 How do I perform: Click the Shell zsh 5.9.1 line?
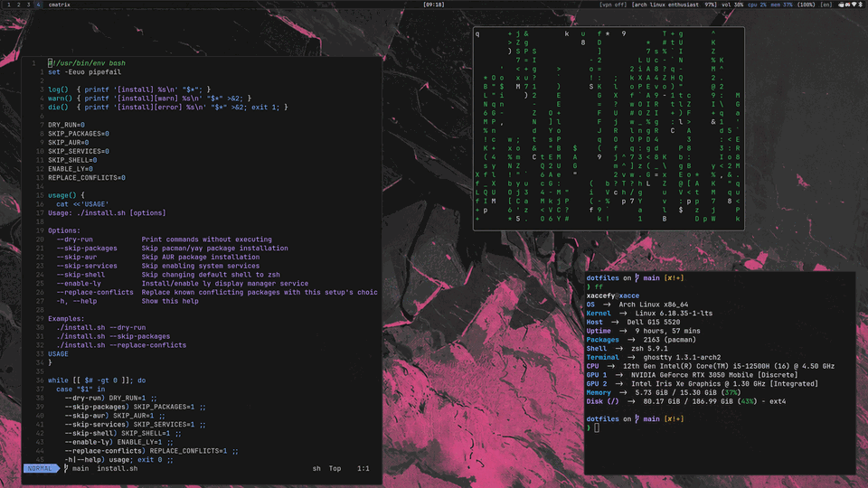pos(627,349)
